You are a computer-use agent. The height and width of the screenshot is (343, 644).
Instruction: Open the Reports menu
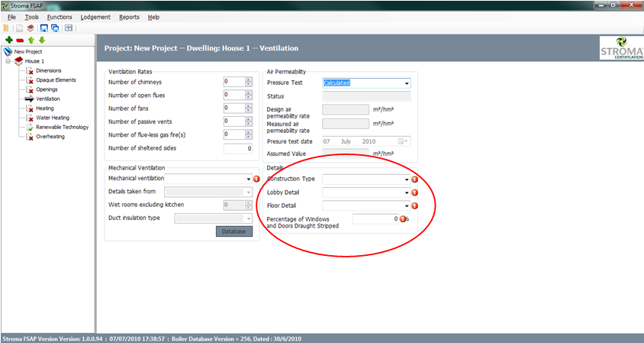coord(130,17)
